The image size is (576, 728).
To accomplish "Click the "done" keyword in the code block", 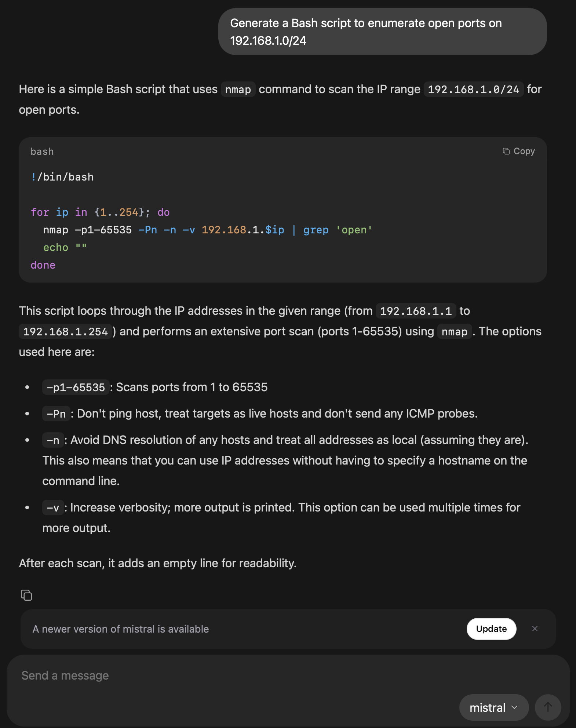I will (x=43, y=265).
